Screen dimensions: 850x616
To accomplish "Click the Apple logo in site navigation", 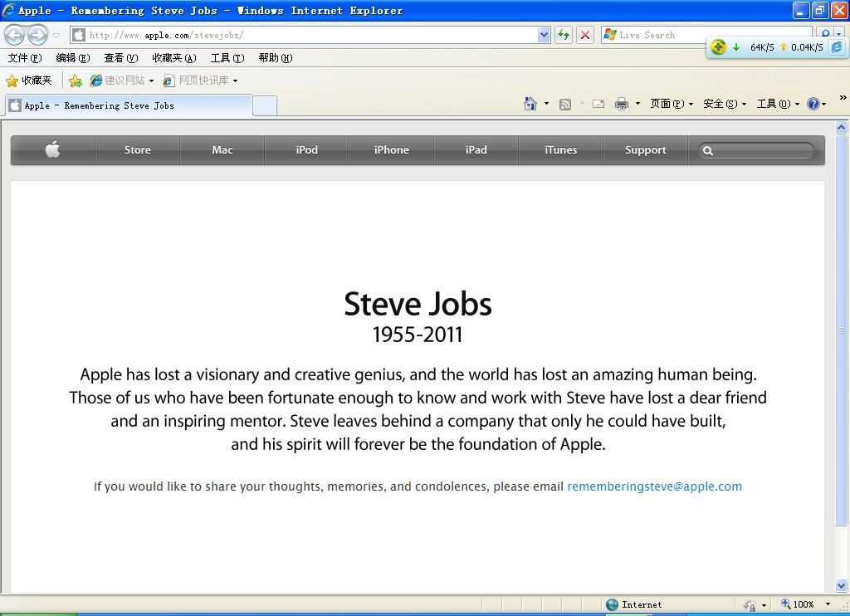I will point(52,149).
